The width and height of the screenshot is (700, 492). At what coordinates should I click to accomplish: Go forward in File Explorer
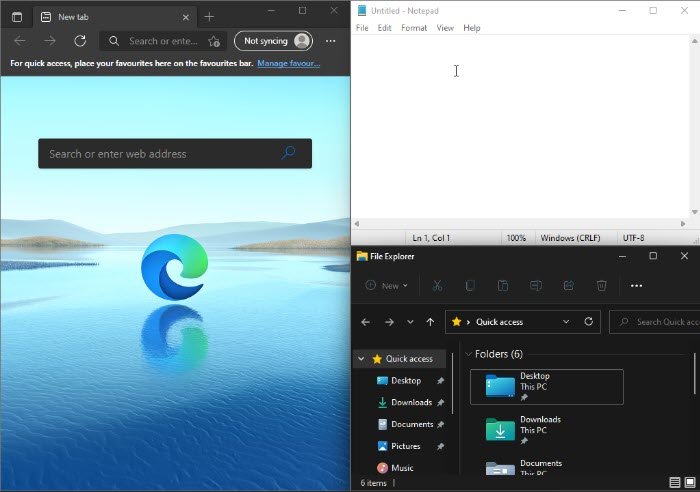(x=389, y=322)
